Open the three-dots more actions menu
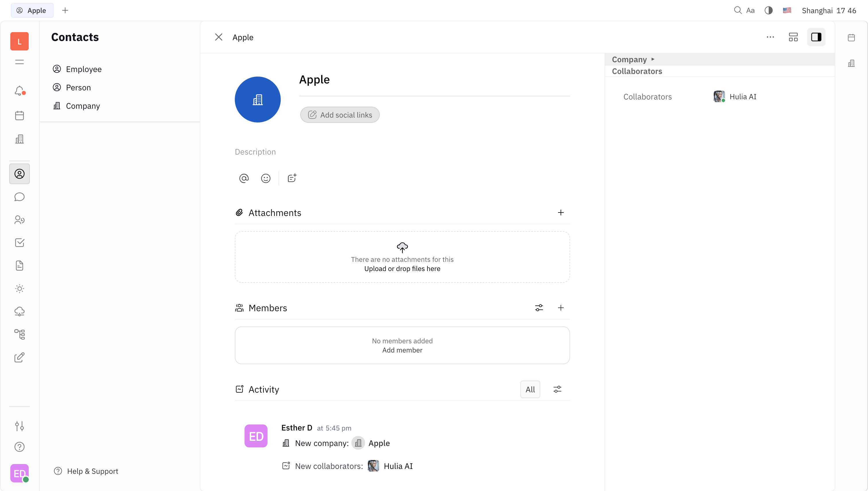The image size is (868, 491). [770, 37]
